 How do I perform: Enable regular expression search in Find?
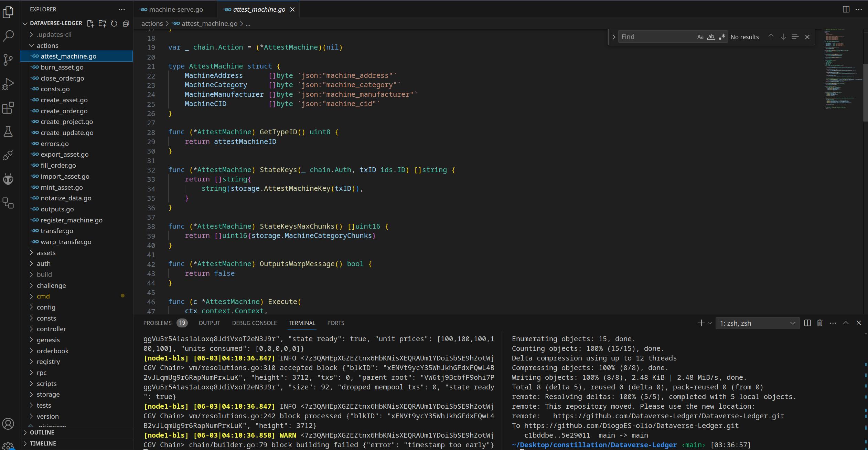click(722, 37)
